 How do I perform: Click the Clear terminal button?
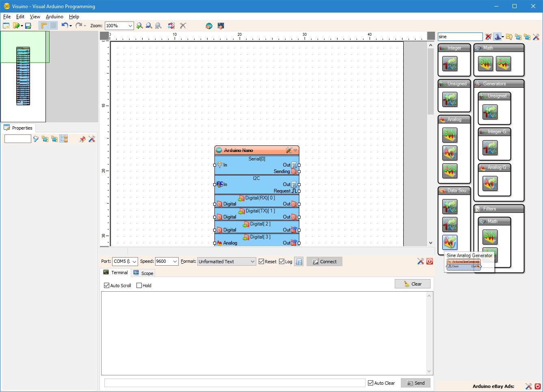coord(413,284)
